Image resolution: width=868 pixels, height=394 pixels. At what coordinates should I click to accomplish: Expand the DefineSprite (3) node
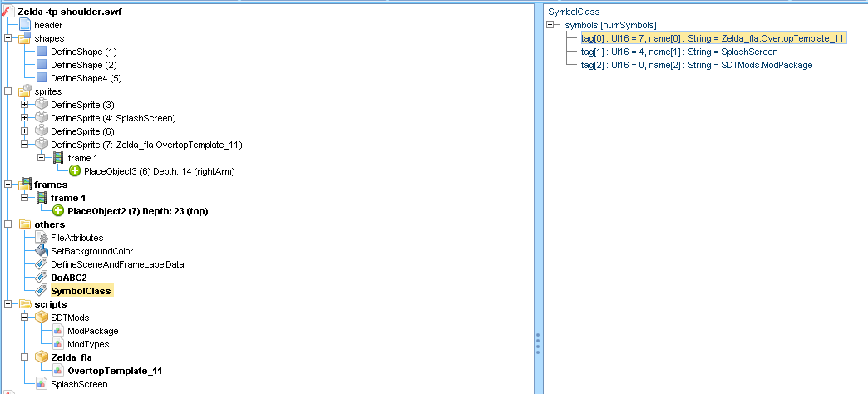(25, 105)
